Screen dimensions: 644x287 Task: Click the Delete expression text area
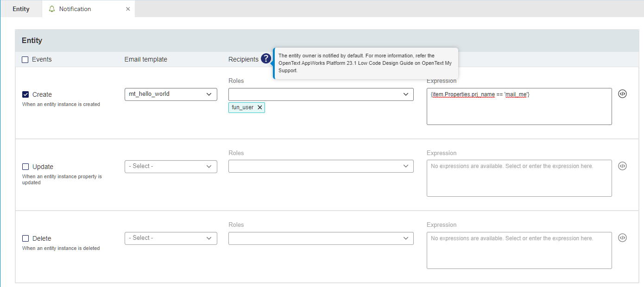click(519, 252)
